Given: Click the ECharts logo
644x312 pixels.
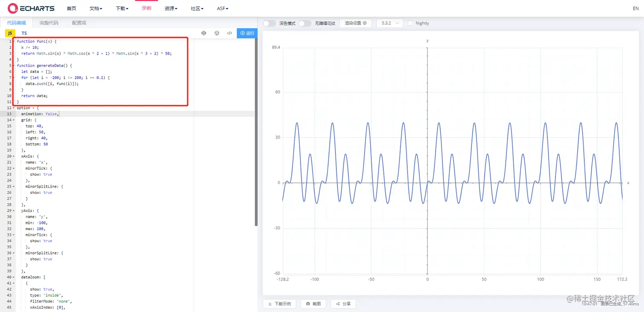Looking at the screenshot, I should point(32,8).
